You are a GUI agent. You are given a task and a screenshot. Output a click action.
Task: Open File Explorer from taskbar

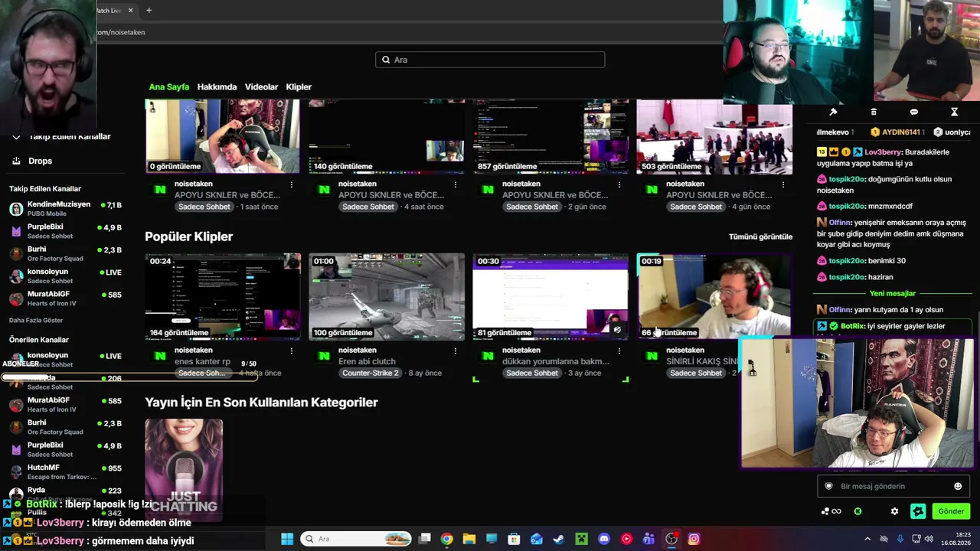(469, 539)
